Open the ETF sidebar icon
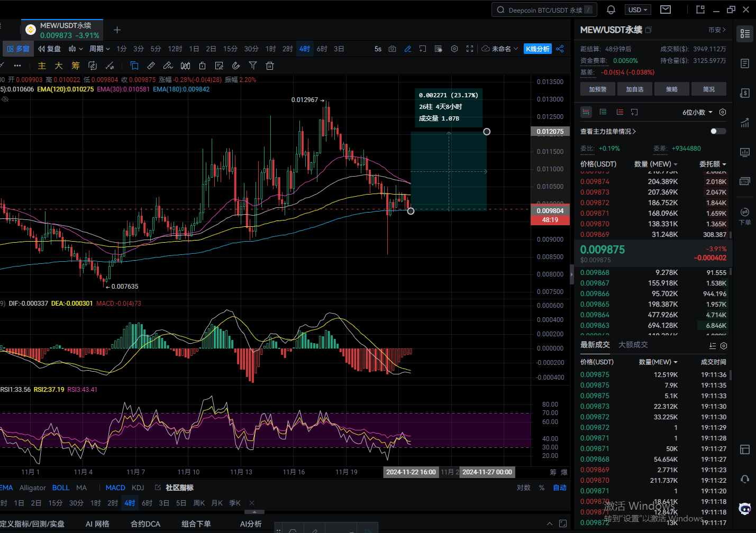The height and width of the screenshot is (533, 756). click(x=745, y=181)
